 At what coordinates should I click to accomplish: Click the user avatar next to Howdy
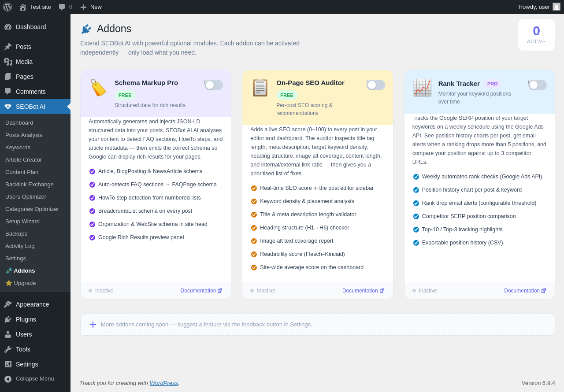tap(557, 7)
